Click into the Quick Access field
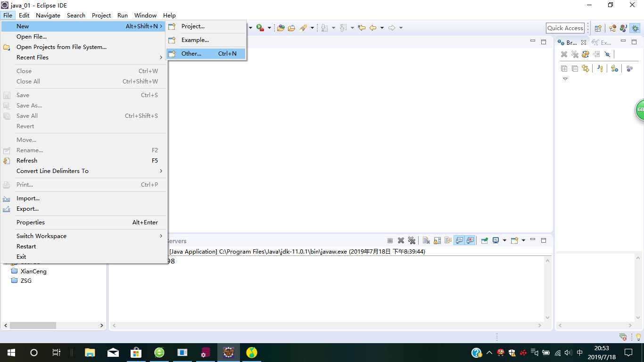The height and width of the screenshot is (362, 644). [x=565, y=28]
